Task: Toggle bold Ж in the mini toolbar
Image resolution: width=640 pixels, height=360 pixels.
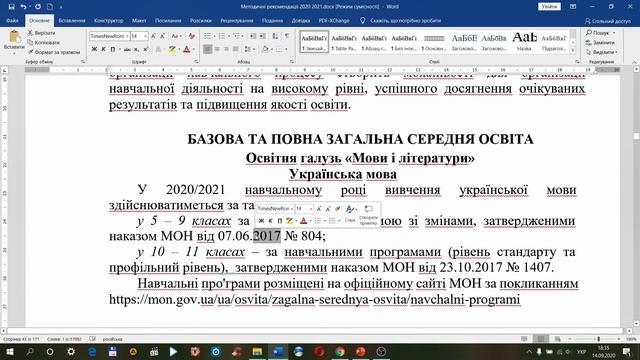Action: pos(261,221)
